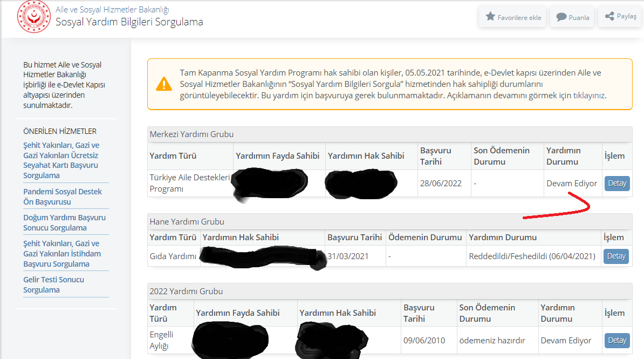Open Detay for Gıda Yardımı row
Viewport: 644px width, 359px height.
[x=616, y=256]
